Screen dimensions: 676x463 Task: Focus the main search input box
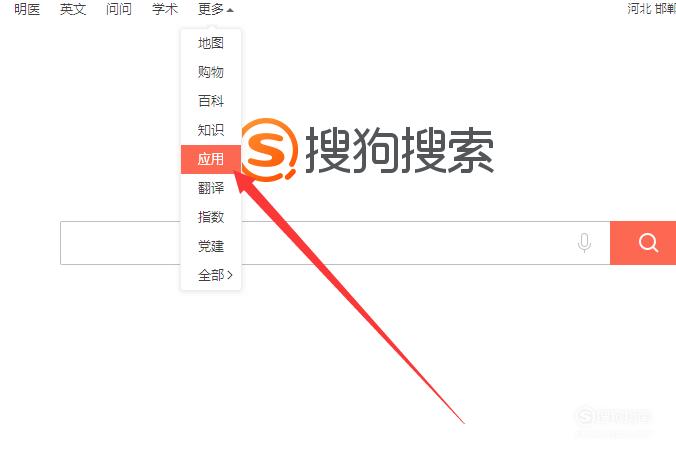335,243
